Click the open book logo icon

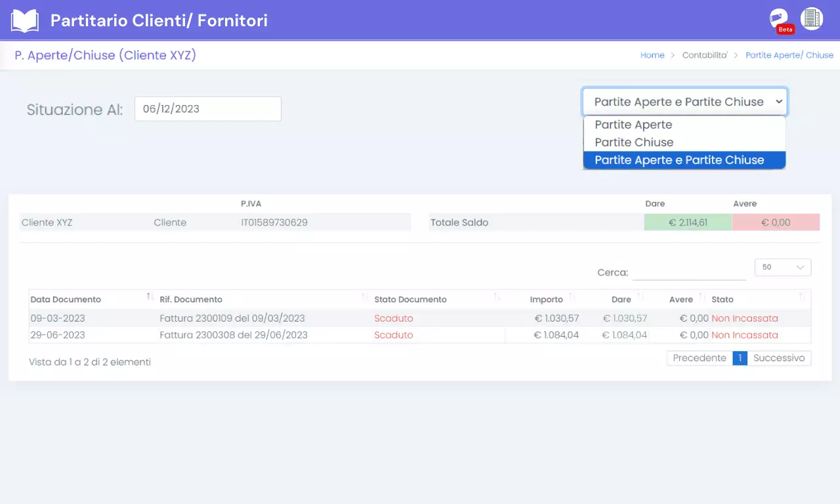[x=25, y=20]
